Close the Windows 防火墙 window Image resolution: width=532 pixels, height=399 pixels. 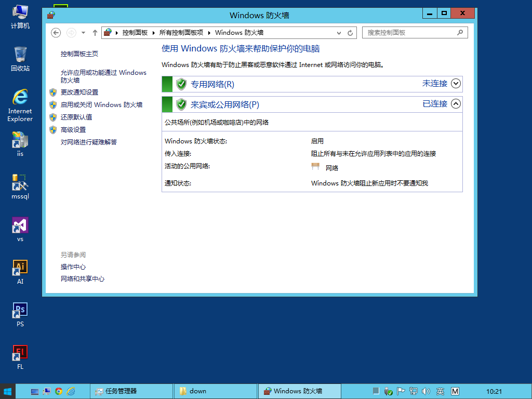coord(463,14)
